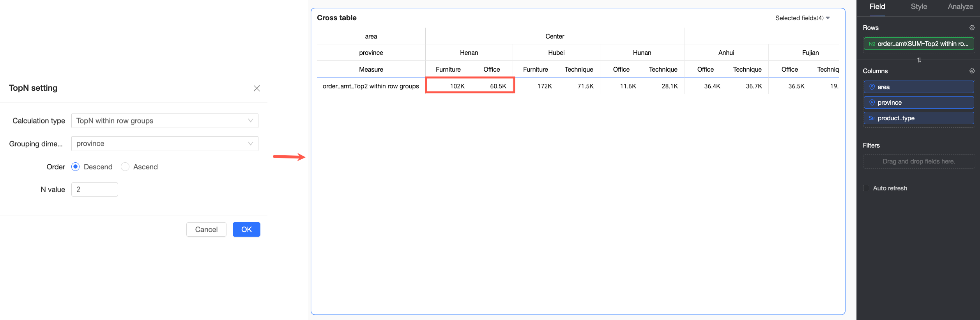Image resolution: width=980 pixels, height=320 pixels.
Task: Click the Measure row header
Action: 371,69
